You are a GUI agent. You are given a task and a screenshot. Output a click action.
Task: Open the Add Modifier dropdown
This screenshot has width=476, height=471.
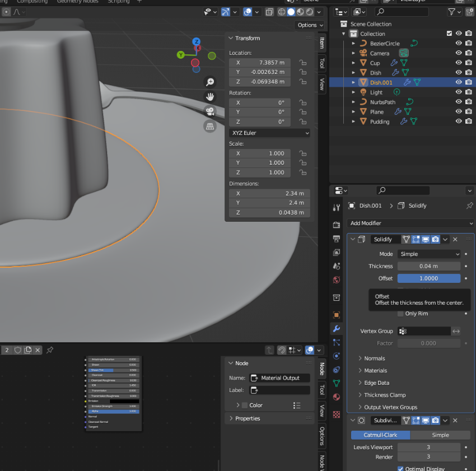[410, 223]
